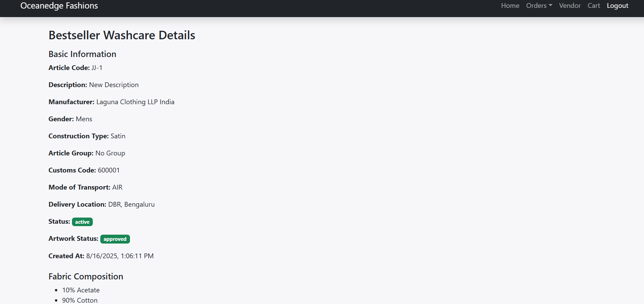Click the mode of transport value AIR
Image resolution: width=644 pixels, height=304 pixels.
pyautogui.click(x=117, y=188)
